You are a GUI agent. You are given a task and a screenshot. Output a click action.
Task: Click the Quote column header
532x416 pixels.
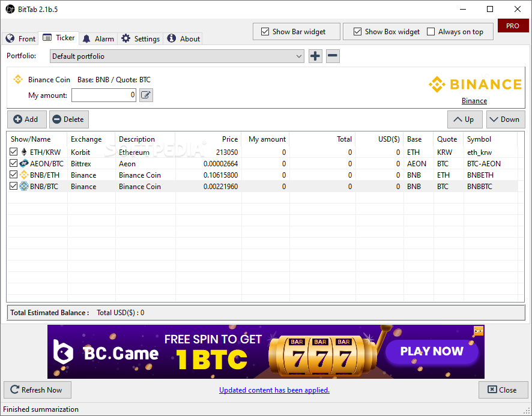(448, 139)
